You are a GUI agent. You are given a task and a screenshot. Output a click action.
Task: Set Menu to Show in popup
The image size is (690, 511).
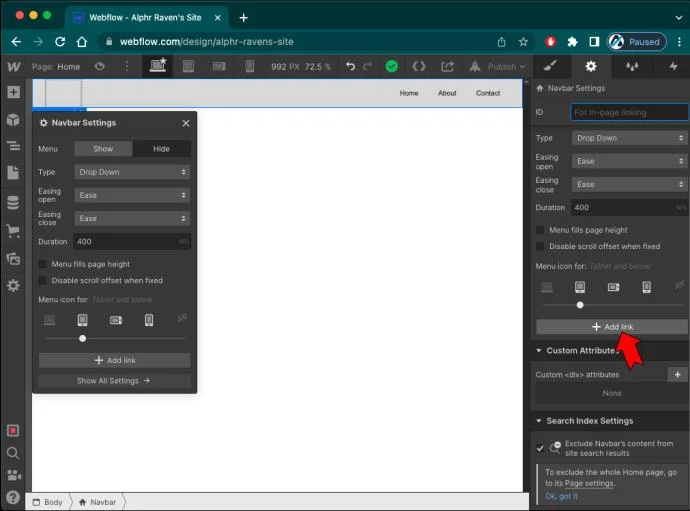(x=103, y=149)
